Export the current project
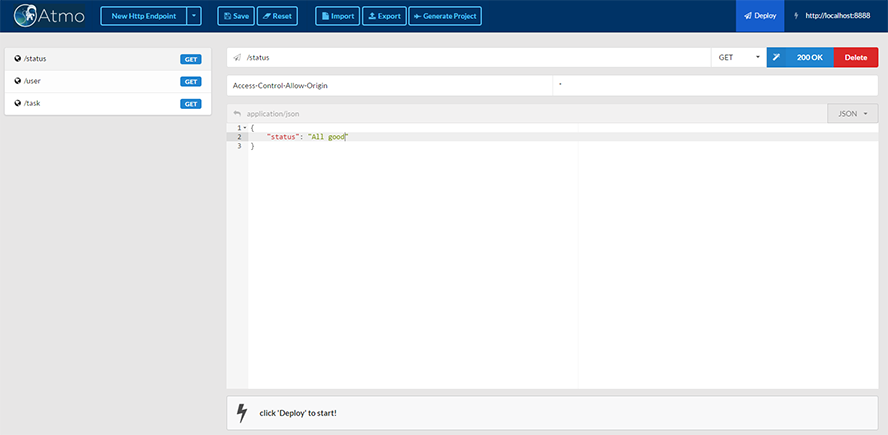The width and height of the screenshot is (888, 435). 384,16
